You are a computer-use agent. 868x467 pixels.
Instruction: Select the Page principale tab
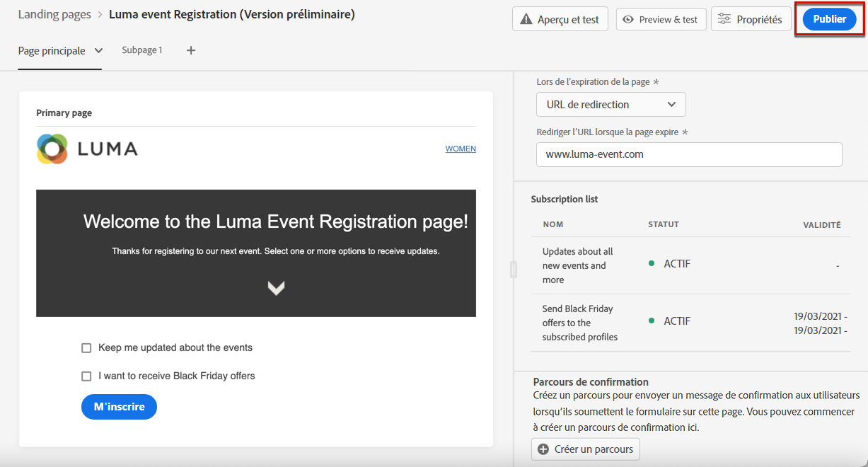(x=52, y=51)
